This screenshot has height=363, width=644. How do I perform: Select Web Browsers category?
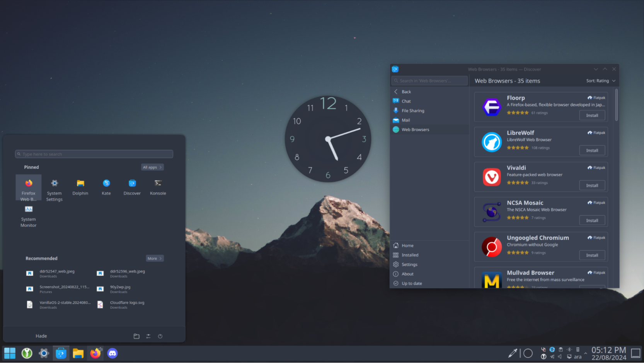[429, 130]
